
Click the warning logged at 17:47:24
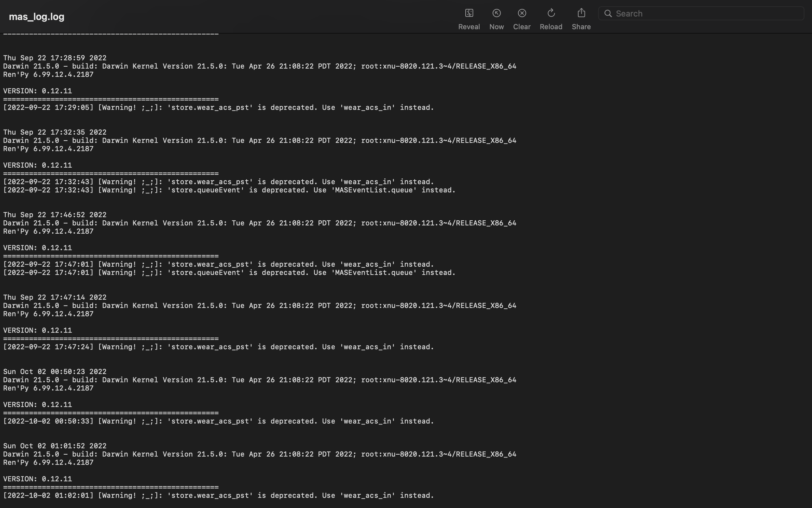[219, 347]
